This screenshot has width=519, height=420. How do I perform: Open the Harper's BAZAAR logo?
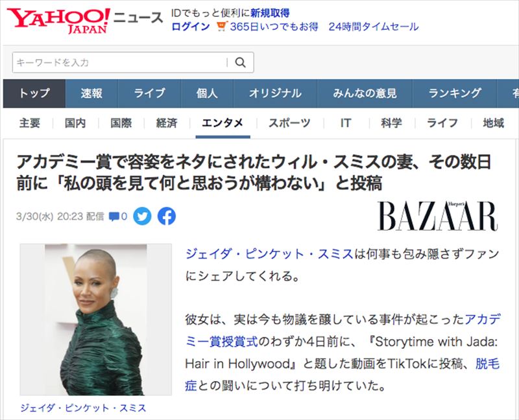(x=437, y=216)
